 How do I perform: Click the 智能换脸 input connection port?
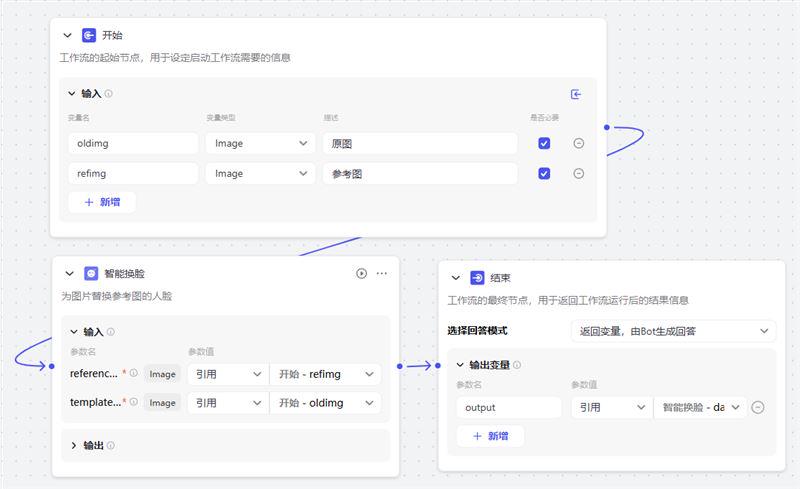pos(52,366)
